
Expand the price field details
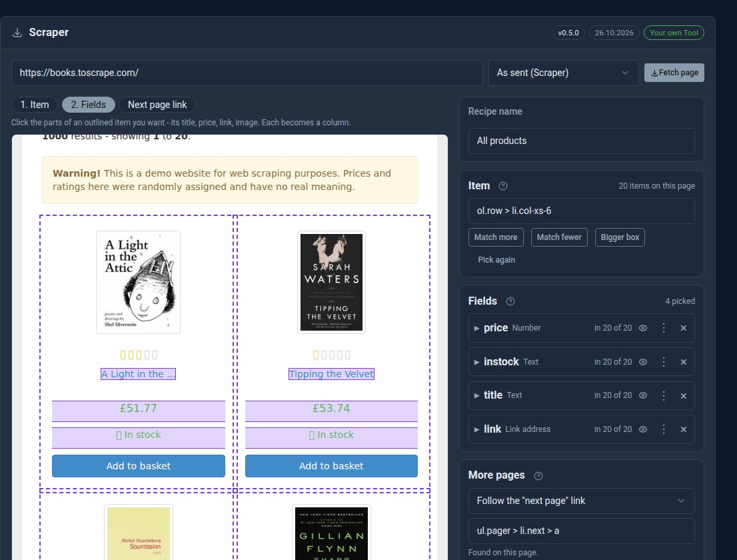pyautogui.click(x=476, y=328)
